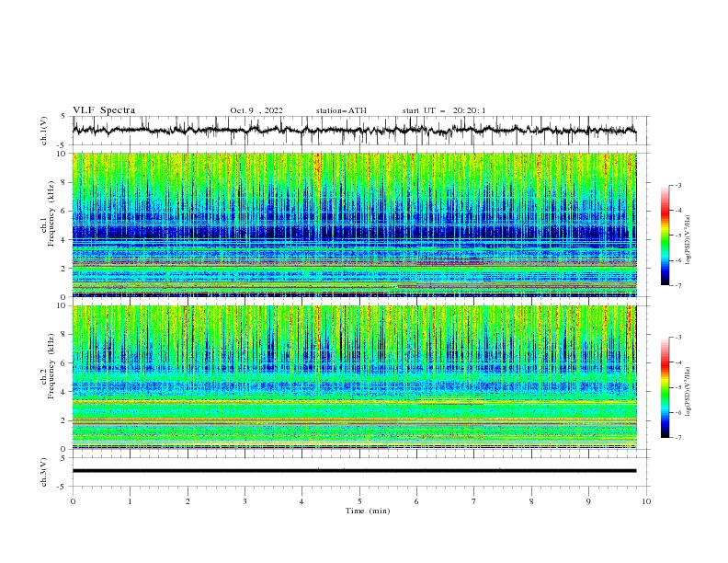Click the "-3" label on ch.1 color bar
Screen dimensions: 728x563
[x=678, y=185]
